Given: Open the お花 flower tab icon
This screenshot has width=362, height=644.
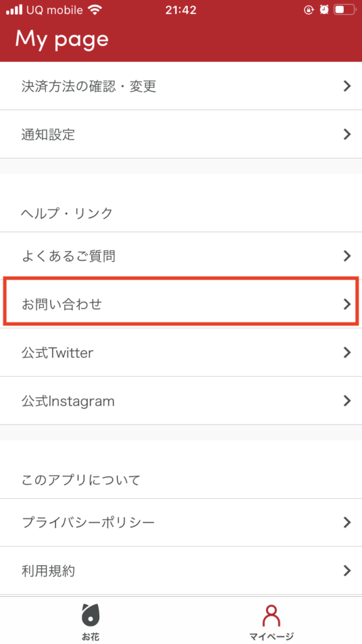Looking at the screenshot, I should (90, 615).
